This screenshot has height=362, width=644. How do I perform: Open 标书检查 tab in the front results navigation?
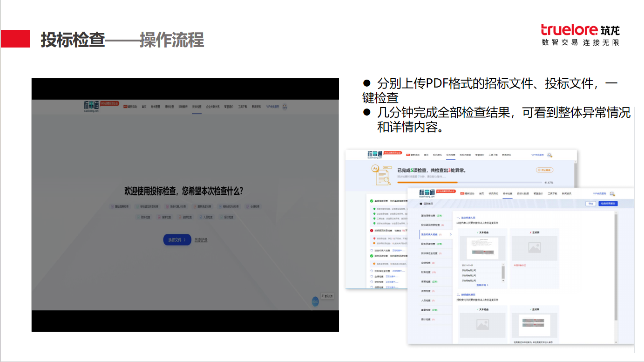(508, 193)
